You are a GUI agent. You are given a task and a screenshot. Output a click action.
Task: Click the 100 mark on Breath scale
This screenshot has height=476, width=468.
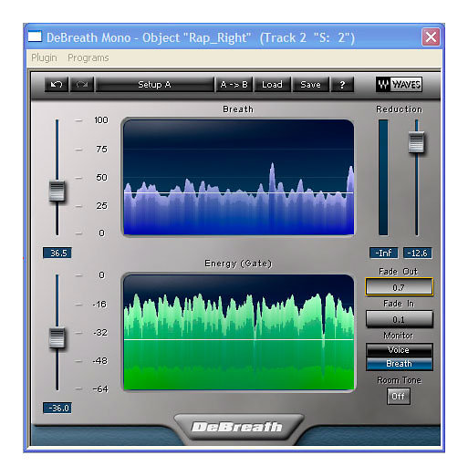101,119
